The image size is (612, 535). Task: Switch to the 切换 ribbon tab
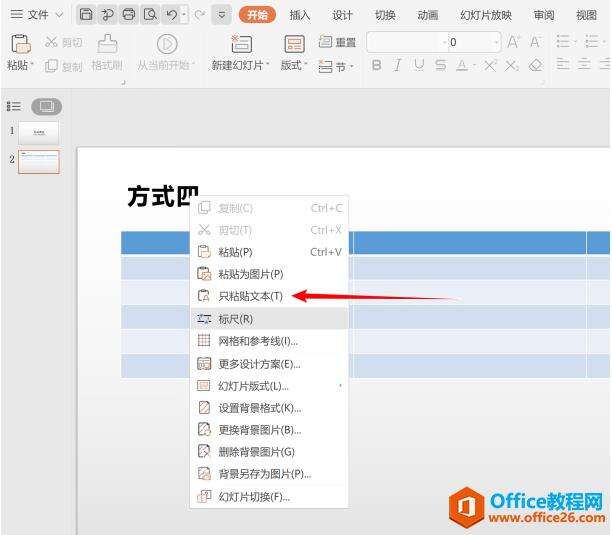pos(385,15)
